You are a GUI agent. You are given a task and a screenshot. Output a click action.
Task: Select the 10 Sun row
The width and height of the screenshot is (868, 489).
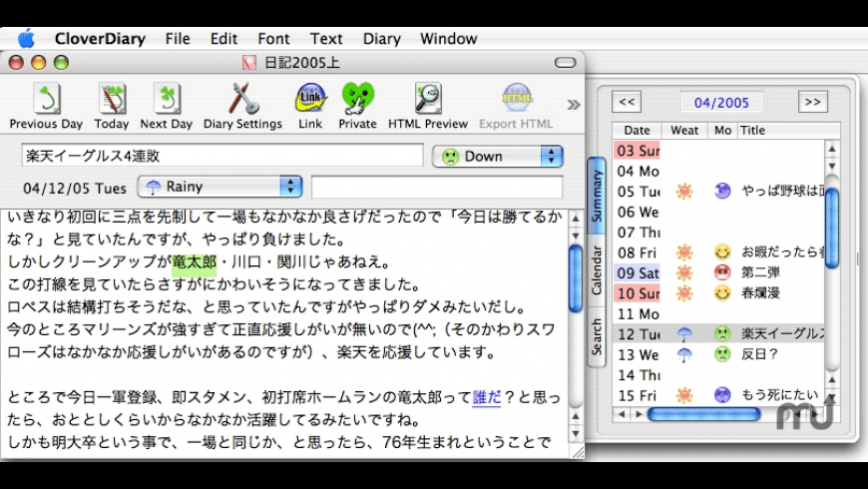pos(718,293)
